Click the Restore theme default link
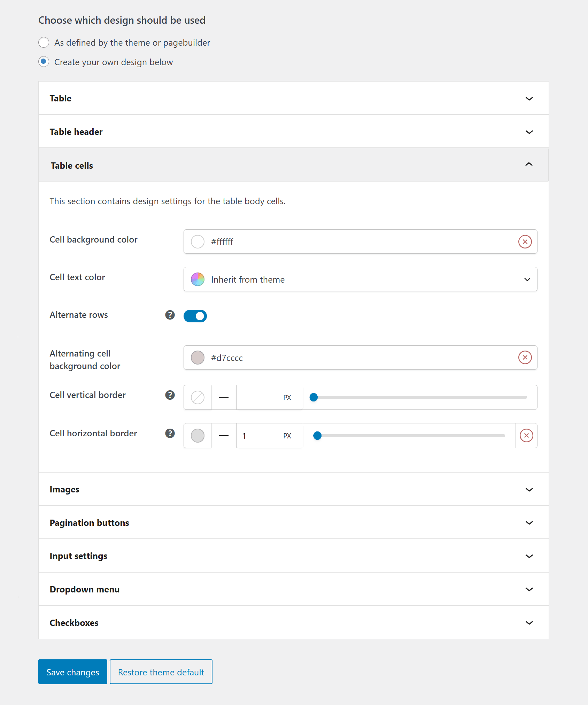This screenshot has height=705, width=588. point(161,672)
